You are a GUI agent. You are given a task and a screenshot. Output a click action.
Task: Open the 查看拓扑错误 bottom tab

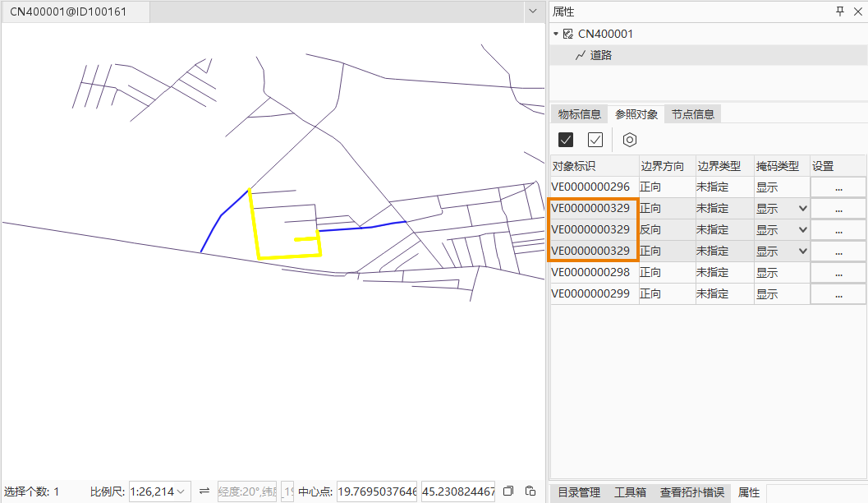tap(691, 492)
